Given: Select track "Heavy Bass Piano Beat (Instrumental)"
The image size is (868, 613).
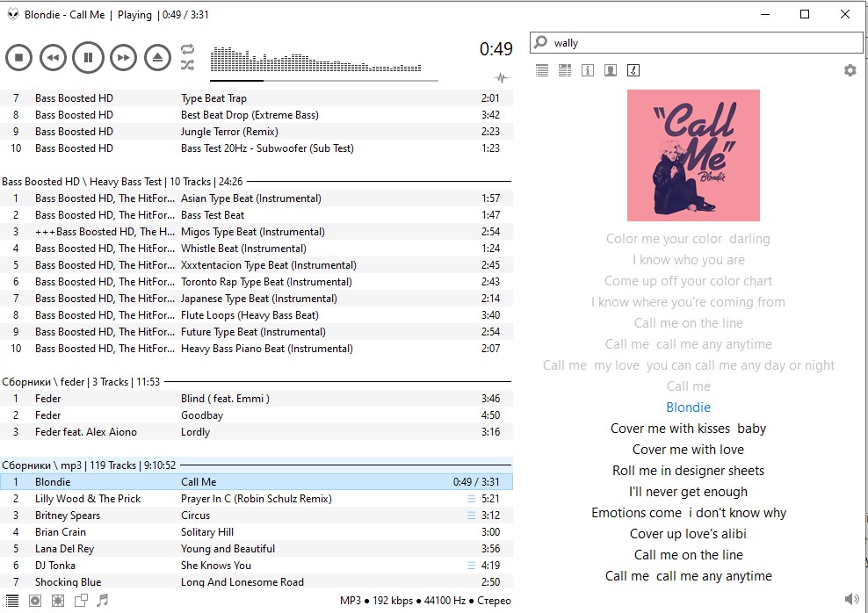Looking at the screenshot, I should (x=257, y=348).
